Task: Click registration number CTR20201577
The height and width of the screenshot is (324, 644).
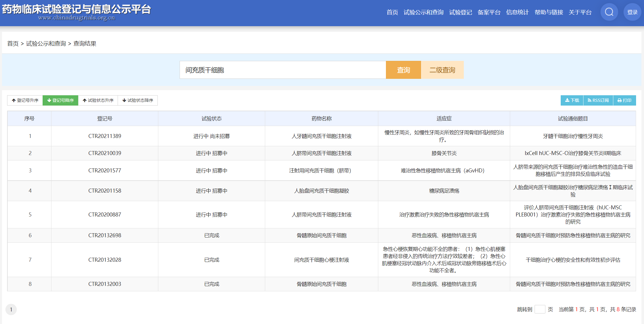Action: [105, 170]
